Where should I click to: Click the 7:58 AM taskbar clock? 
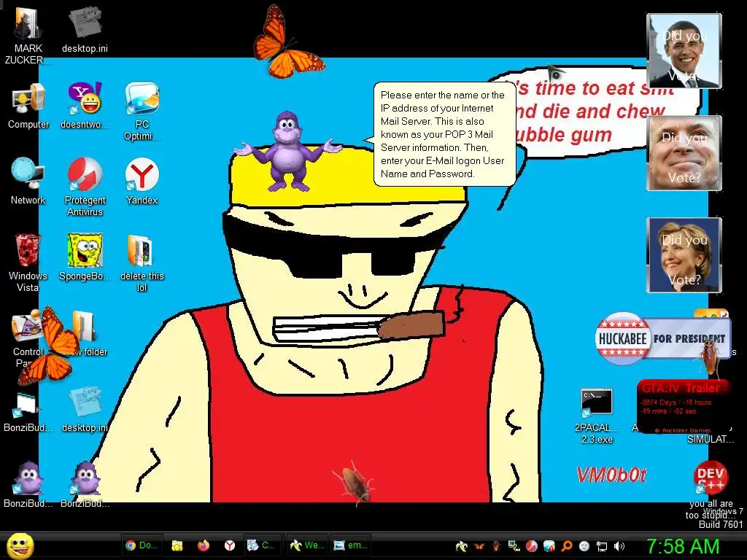[683, 546]
